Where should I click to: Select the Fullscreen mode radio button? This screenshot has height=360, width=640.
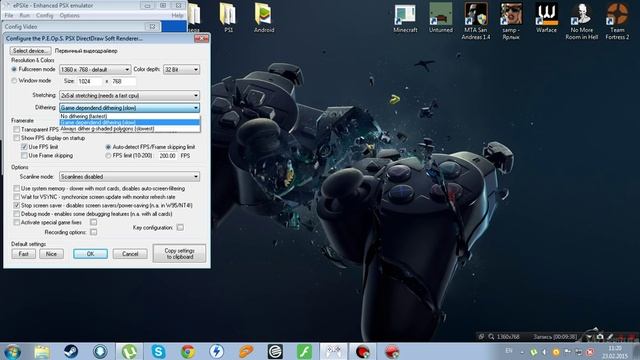point(14,69)
